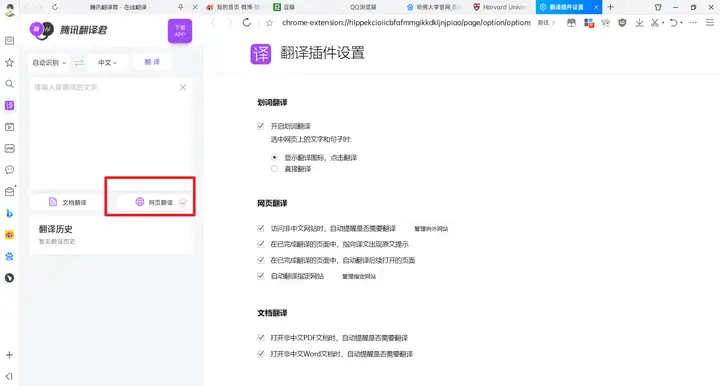Toggle Word文档 translation prompt checkbox
This screenshot has width=720, height=386.
[x=261, y=354]
